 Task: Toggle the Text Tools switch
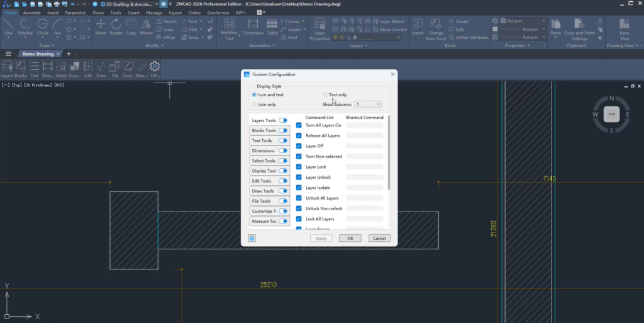(x=283, y=140)
